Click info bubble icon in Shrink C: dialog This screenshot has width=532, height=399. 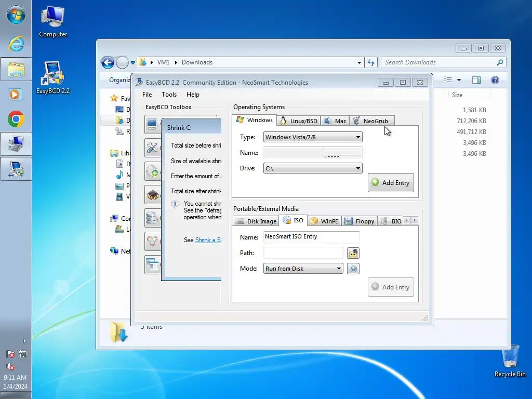175,204
